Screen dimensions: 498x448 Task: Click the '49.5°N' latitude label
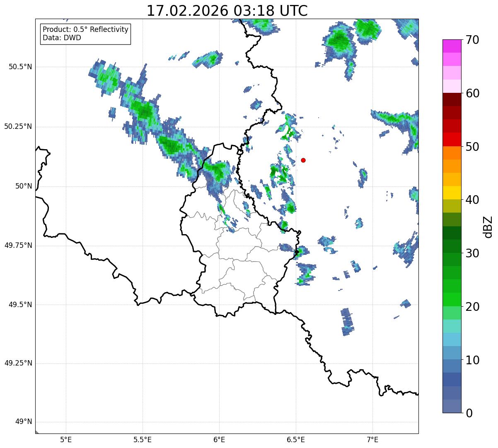[x=19, y=305]
